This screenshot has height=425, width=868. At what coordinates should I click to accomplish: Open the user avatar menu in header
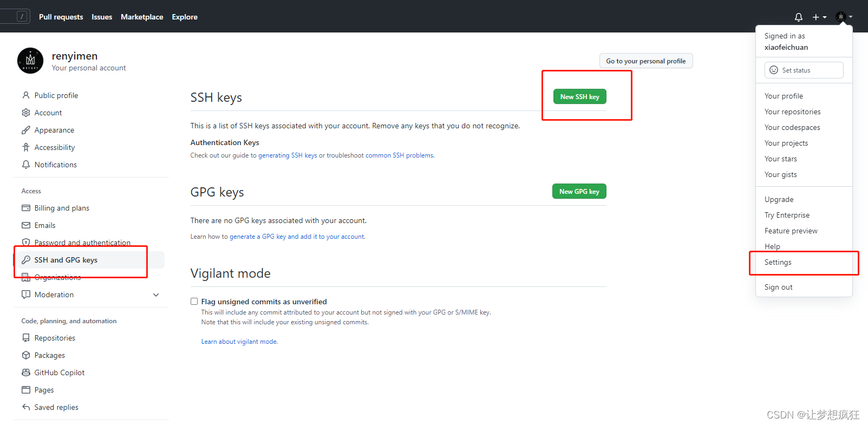[x=844, y=17]
